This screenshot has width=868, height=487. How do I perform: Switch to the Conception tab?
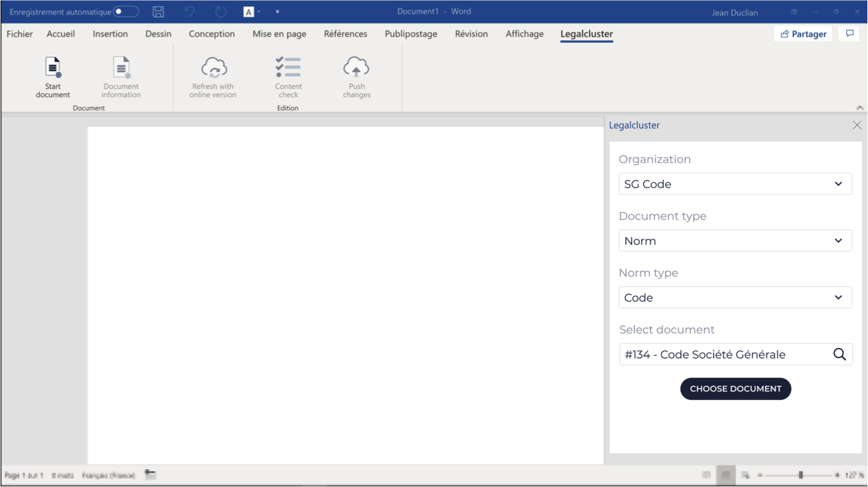coord(212,34)
